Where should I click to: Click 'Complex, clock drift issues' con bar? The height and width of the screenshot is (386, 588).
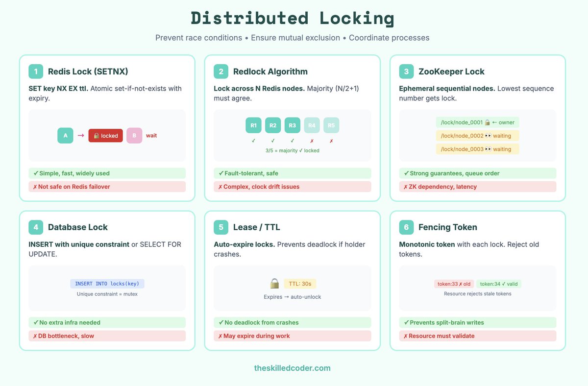(x=293, y=187)
